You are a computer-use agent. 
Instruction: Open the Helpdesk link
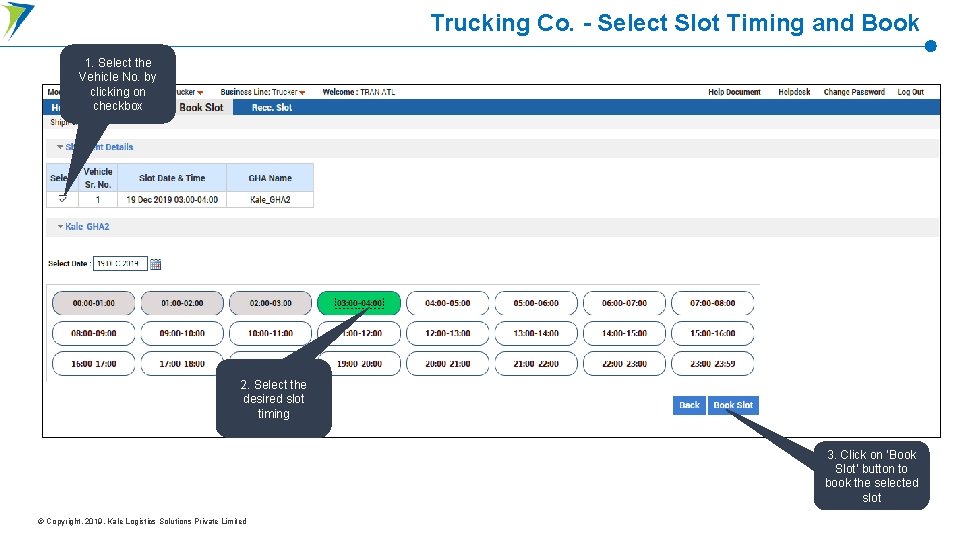794,92
